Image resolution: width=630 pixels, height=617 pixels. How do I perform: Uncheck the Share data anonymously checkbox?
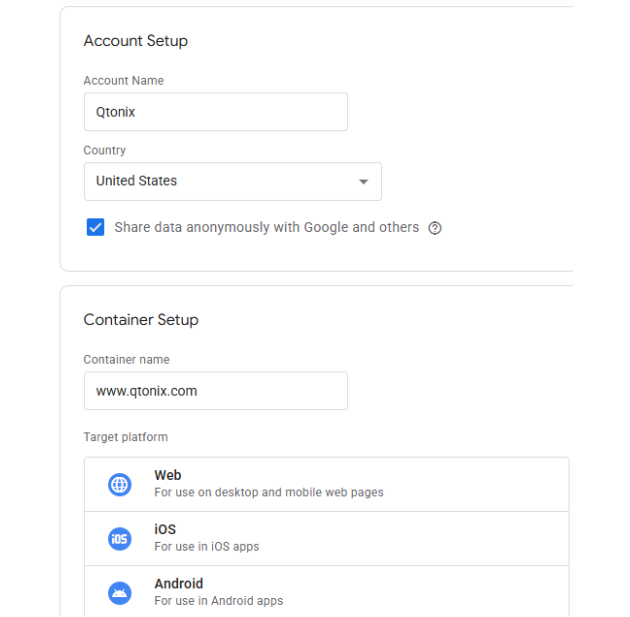(x=96, y=227)
